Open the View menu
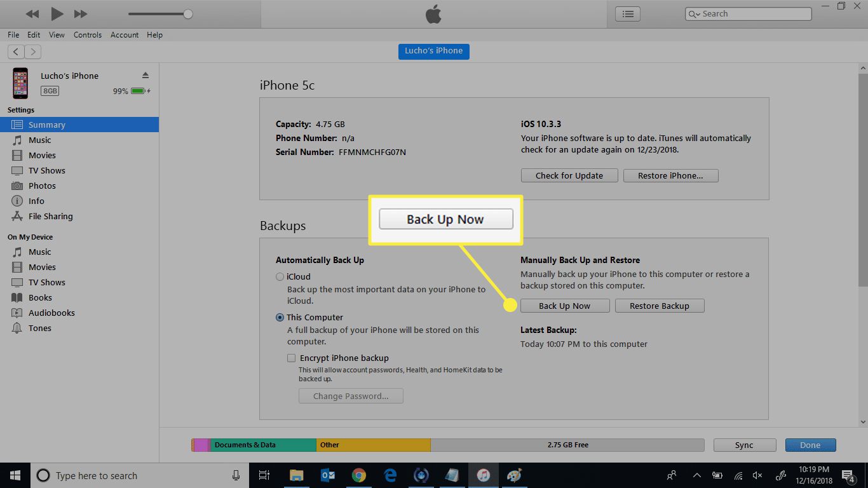Image resolution: width=868 pixels, height=488 pixels. pos(57,35)
